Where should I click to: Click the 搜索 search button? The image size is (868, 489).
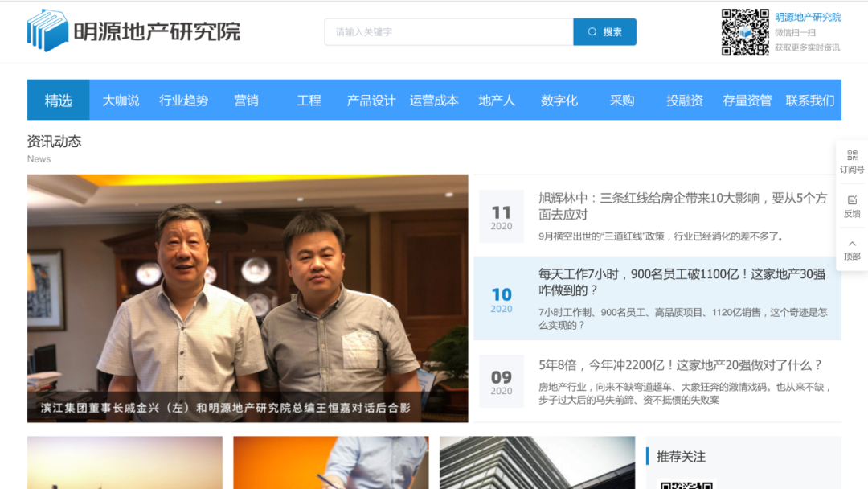pos(604,32)
